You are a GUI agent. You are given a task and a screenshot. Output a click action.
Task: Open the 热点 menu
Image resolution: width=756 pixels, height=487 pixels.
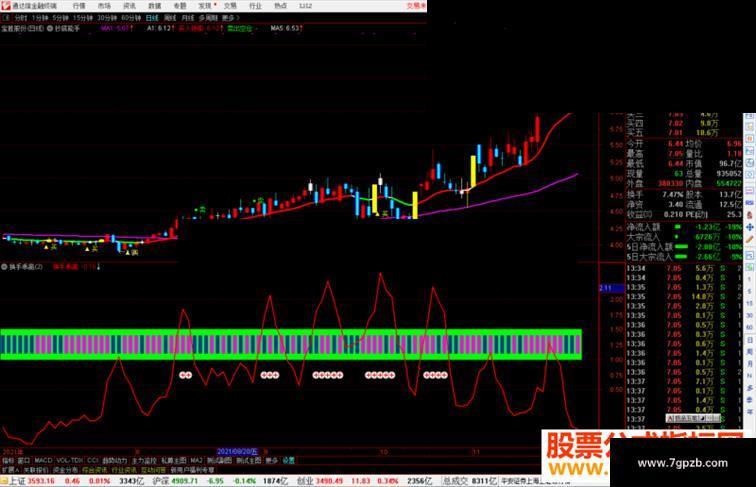(x=281, y=6)
